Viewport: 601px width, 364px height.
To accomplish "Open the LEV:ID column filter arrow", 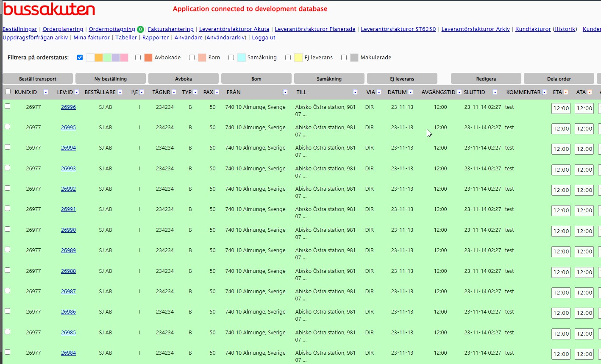I will tap(77, 92).
